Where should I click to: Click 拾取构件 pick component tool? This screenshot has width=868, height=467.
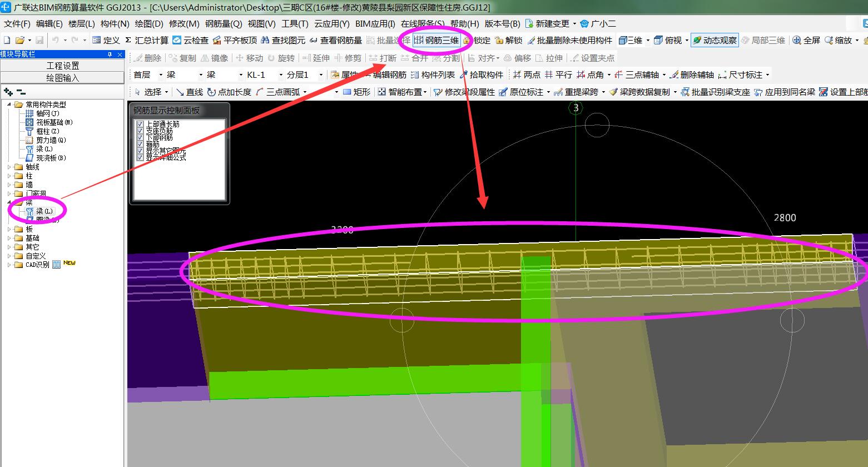[482, 74]
